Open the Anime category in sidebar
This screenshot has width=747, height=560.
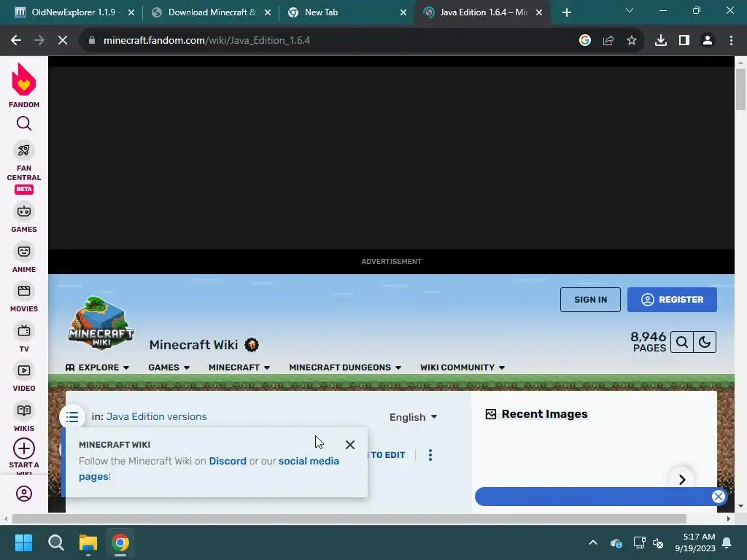(24, 258)
